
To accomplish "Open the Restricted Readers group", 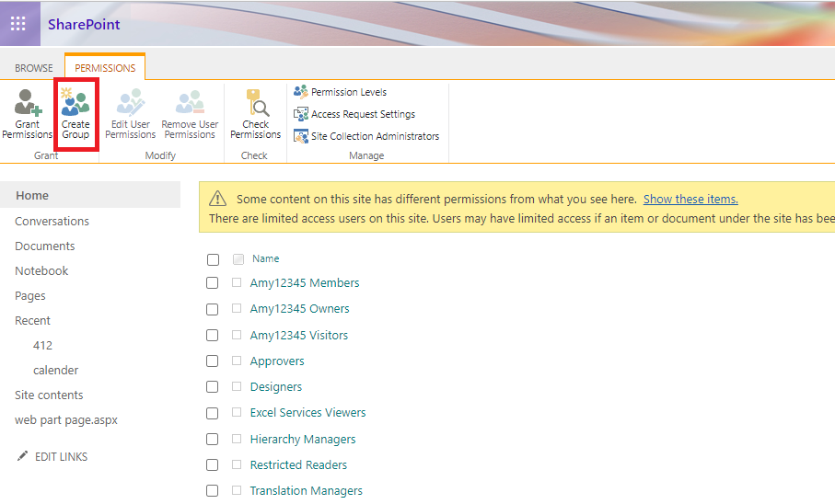I will 298,464.
